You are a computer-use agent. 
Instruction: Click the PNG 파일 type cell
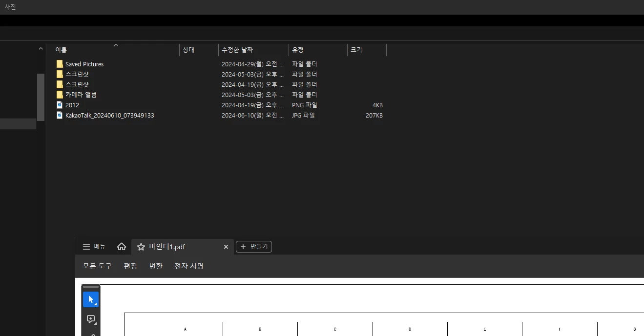(x=305, y=105)
